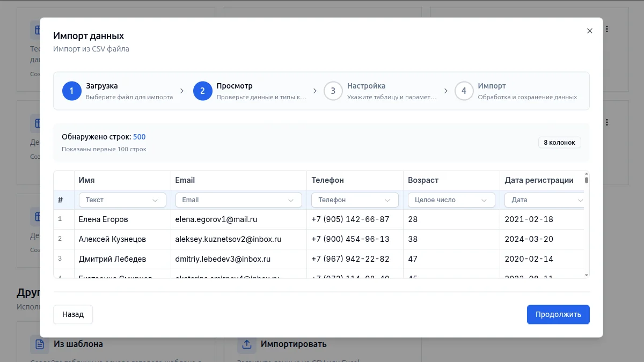This screenshot has height=362, width=644.
Task: Select the email cell elena.egorov1@mail.ru
Action: [x=216, y=219]
